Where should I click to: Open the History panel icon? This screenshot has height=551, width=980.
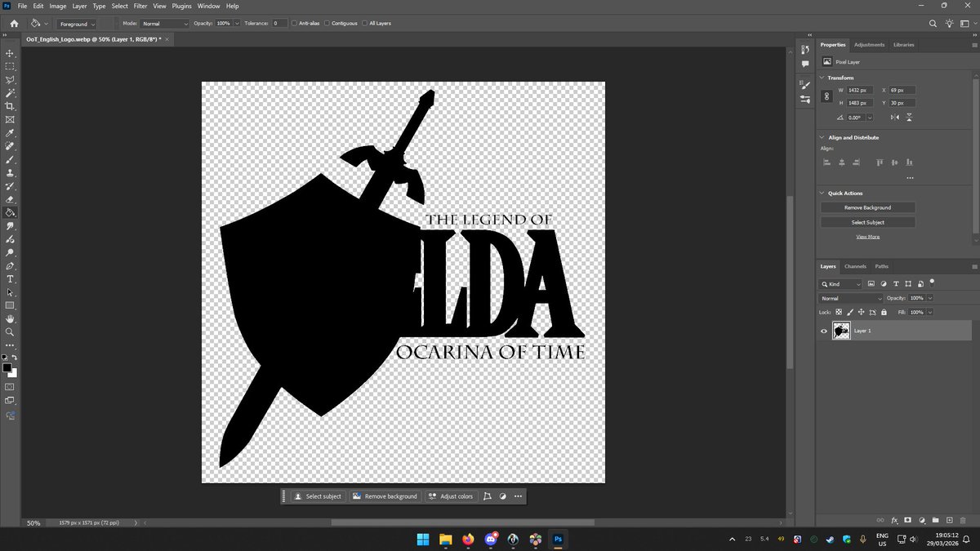coord(805,50)
